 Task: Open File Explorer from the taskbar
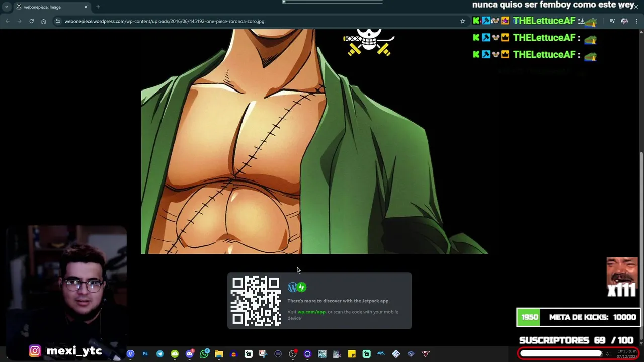(x=219, y=354)
